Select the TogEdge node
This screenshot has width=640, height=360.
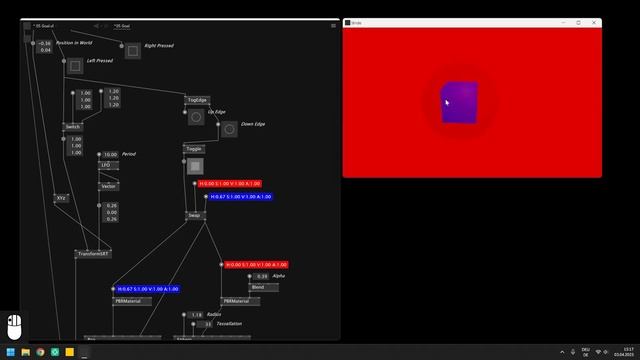pos(197,100)
